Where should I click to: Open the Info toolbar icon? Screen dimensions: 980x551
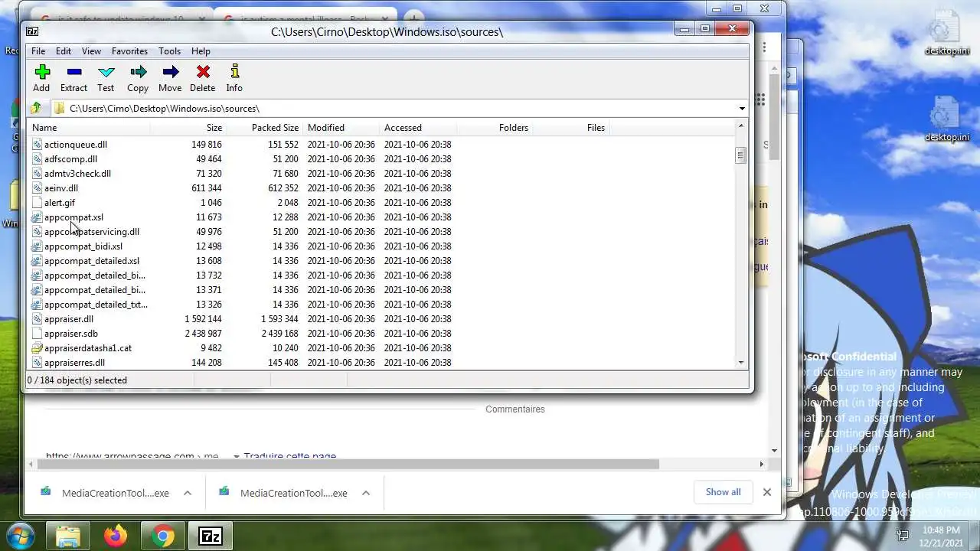pyautogui.click(x=234, y=72)
